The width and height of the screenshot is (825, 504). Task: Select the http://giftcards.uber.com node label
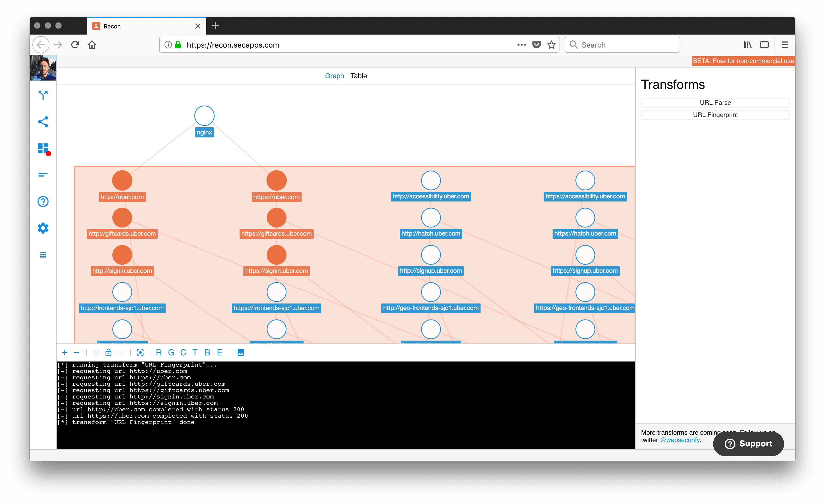coord(122,233)
